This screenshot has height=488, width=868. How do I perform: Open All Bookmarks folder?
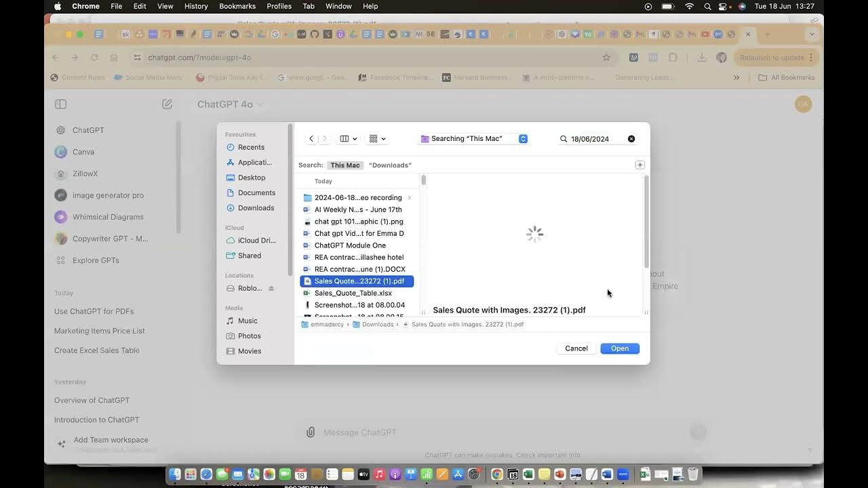pyautogui.click(x=787, y=77)
